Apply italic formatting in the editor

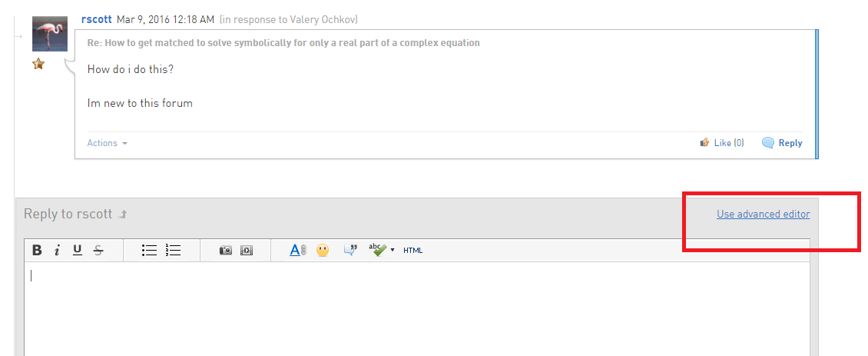pos(57,250)
